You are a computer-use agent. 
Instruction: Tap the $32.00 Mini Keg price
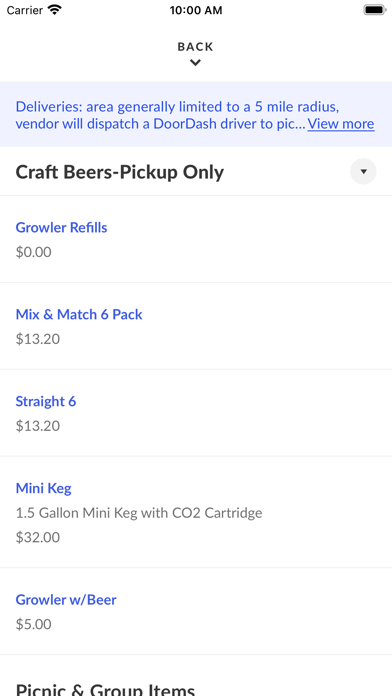pos(38,538)
